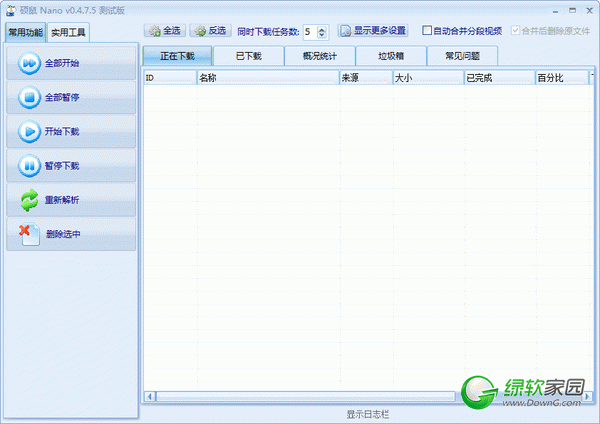Sort by 大小 column header
This screenshot has height=424, width=600.
(429, 78)
